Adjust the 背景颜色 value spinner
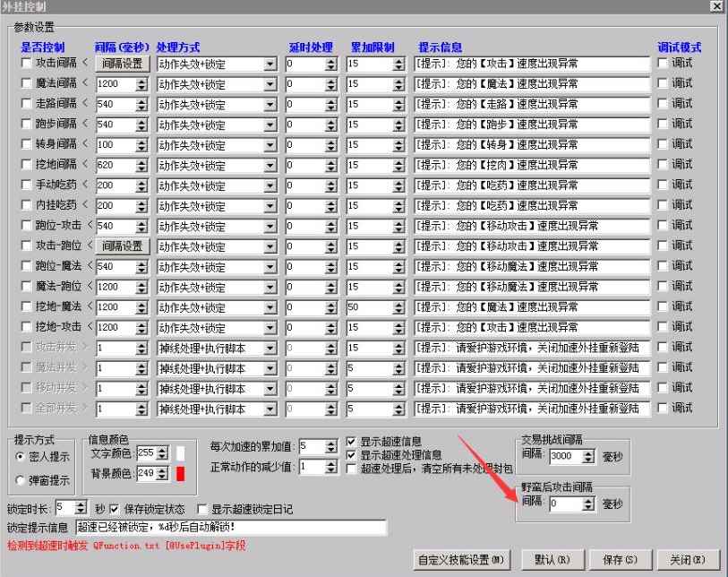Screen dimensions: 728x577 point(162,474)
